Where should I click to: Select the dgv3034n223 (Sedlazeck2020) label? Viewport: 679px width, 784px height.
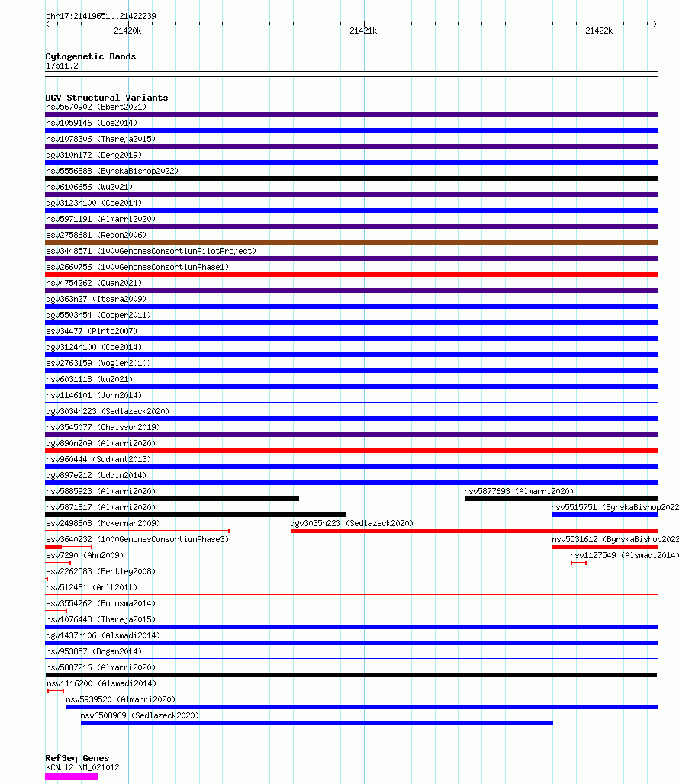pyautogui.click(x=108, y=411)
